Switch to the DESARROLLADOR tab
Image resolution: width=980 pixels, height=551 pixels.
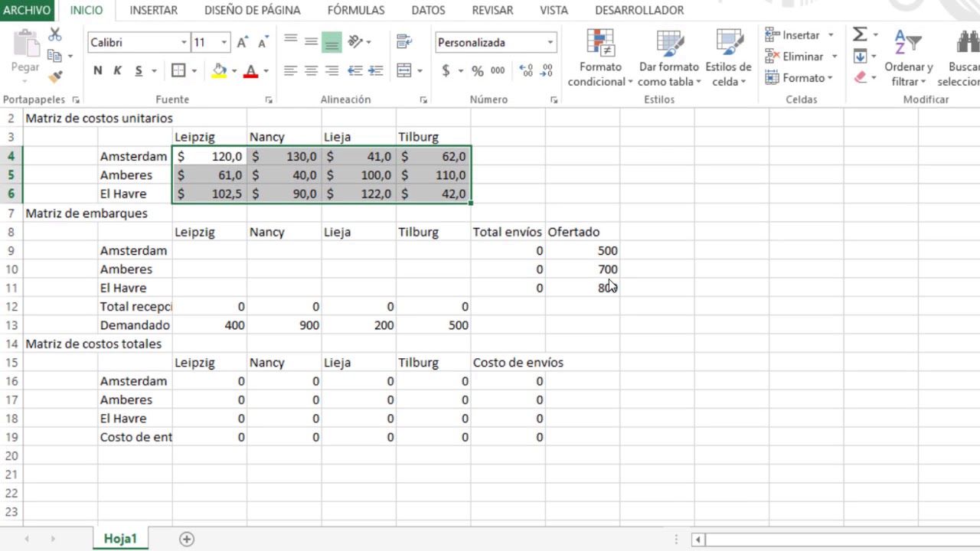click(x=639, y=10)
